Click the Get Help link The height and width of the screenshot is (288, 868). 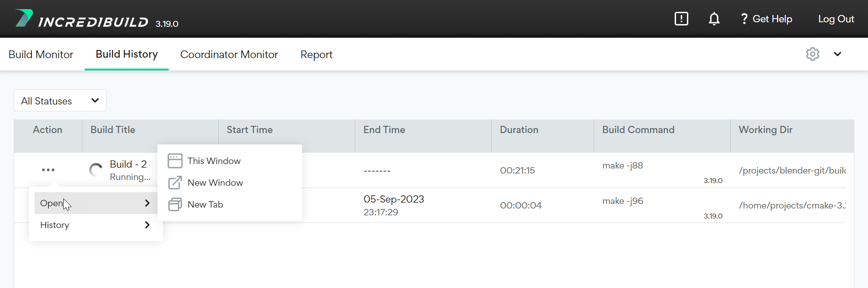772,19
